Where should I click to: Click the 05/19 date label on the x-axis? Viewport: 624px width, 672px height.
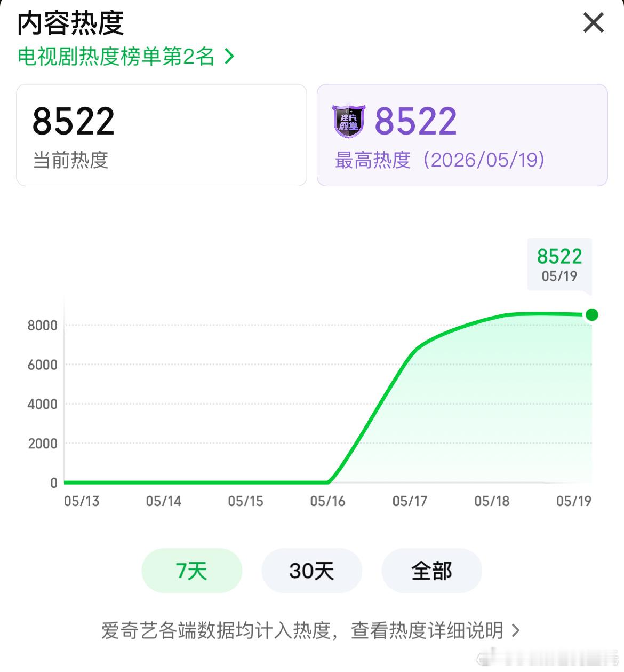[x=574, y=501]
